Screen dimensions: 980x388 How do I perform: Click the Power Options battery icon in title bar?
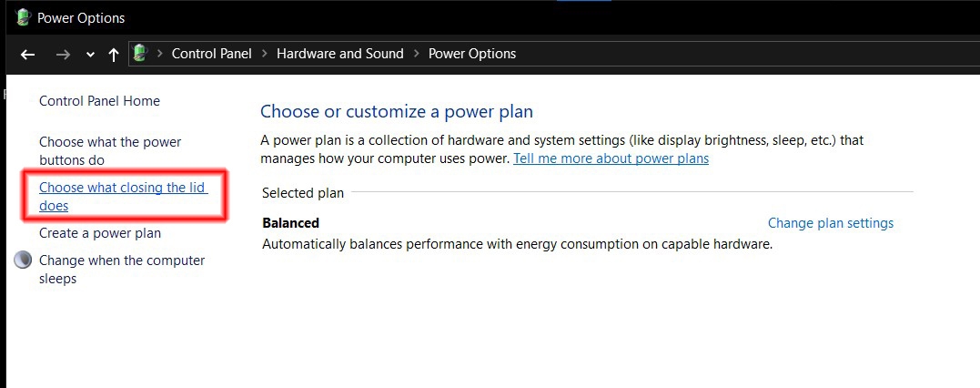[x=23, y=17]
